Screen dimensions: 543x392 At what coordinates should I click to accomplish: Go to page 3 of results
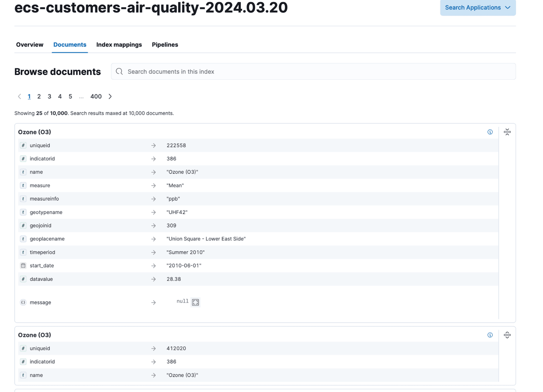[x=49, y=96]
